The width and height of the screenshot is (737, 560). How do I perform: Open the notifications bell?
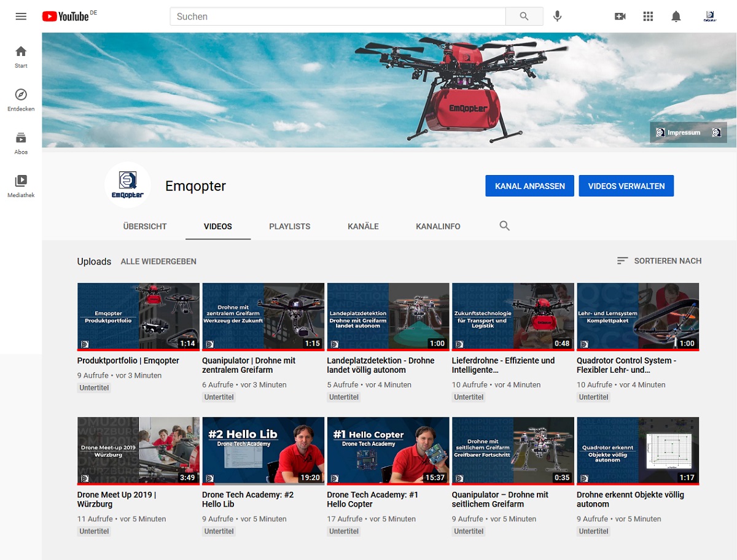pyautogui.click(x=676, y=17)
